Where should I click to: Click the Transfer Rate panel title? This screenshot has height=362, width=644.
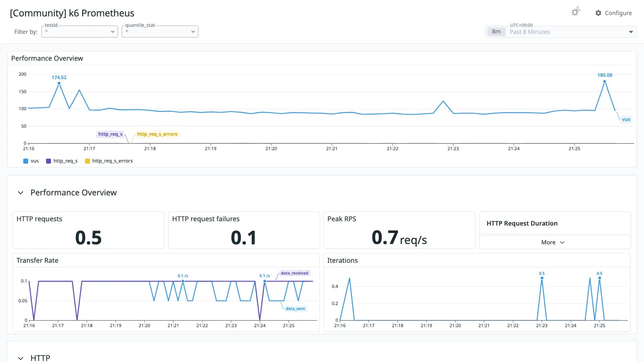tap(37, 260)
